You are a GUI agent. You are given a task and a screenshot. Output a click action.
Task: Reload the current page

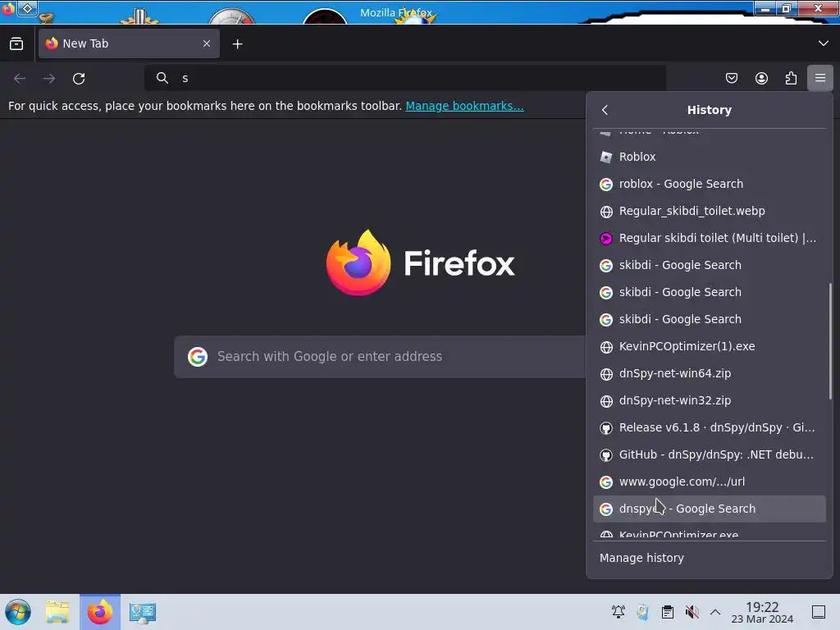pos(79,79)
